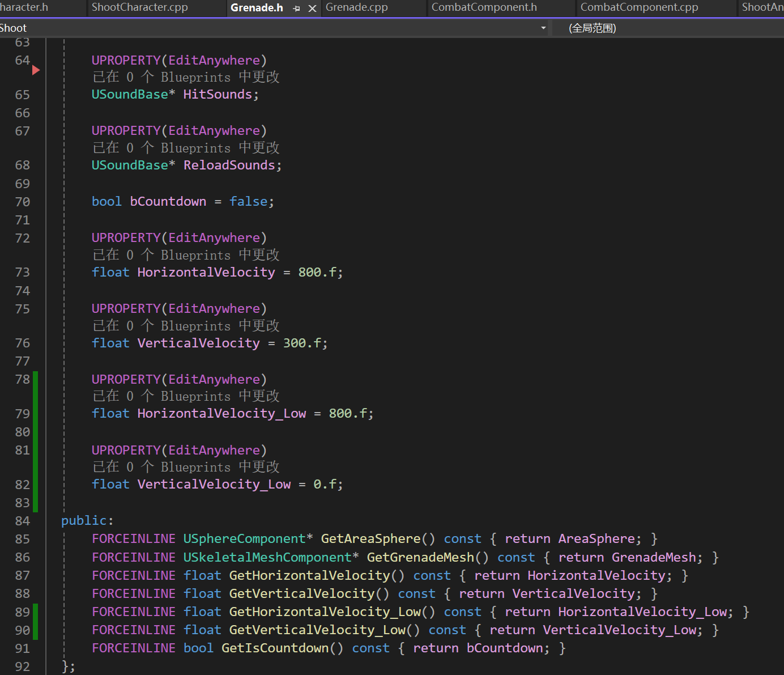Click the 0.f value on line 82
This screenshot has width=784, height=675.
coord(325,484)
